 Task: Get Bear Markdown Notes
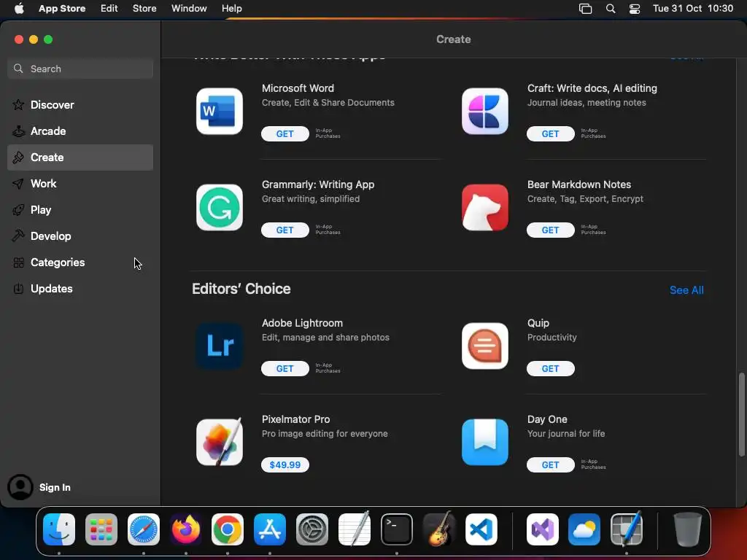point(550,230)
